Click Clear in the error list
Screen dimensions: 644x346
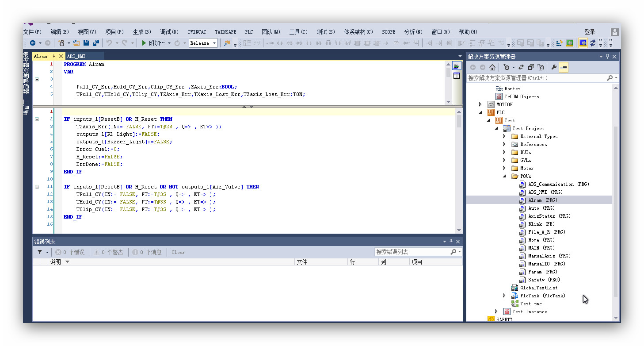click(x=178, y=252)
